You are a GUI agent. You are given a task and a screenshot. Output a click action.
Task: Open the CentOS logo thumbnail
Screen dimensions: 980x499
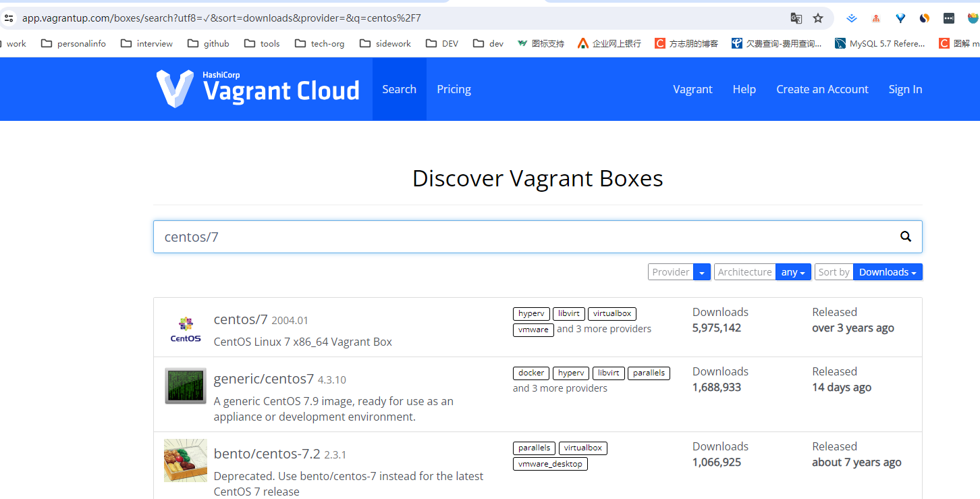point(186,327)
